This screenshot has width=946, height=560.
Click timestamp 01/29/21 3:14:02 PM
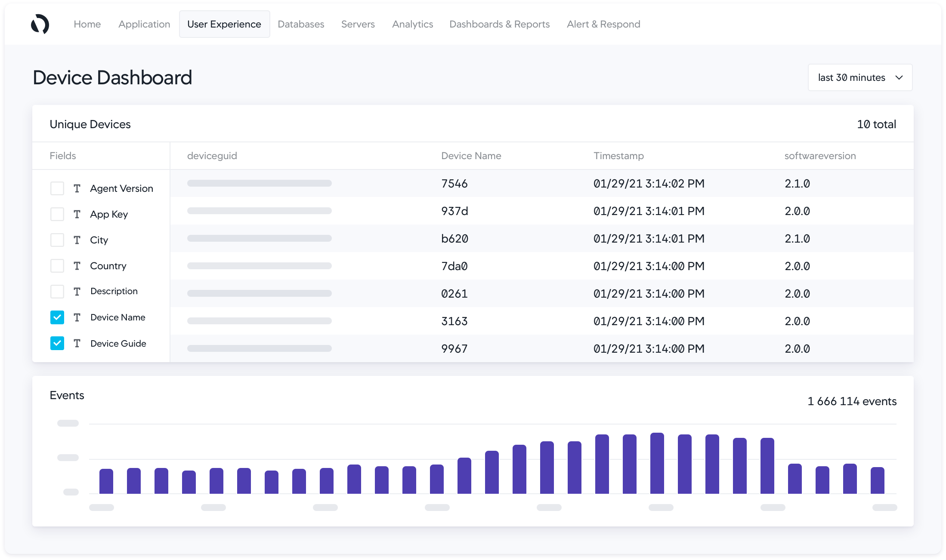coord(649,183)
